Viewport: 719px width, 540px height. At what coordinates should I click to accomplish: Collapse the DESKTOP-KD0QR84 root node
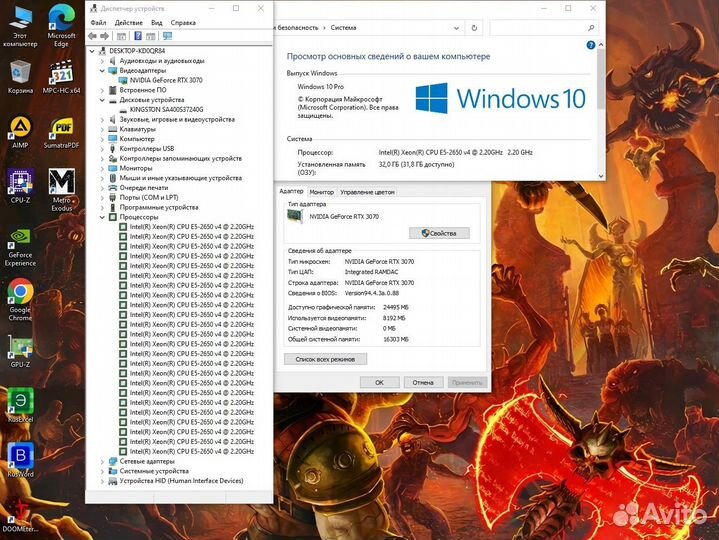[93, 51]
